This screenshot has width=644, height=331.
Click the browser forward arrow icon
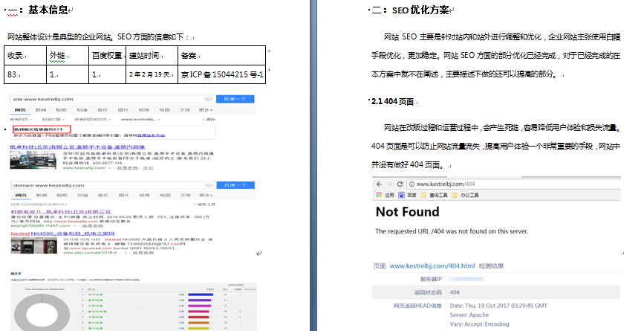[x=390, y=183]
